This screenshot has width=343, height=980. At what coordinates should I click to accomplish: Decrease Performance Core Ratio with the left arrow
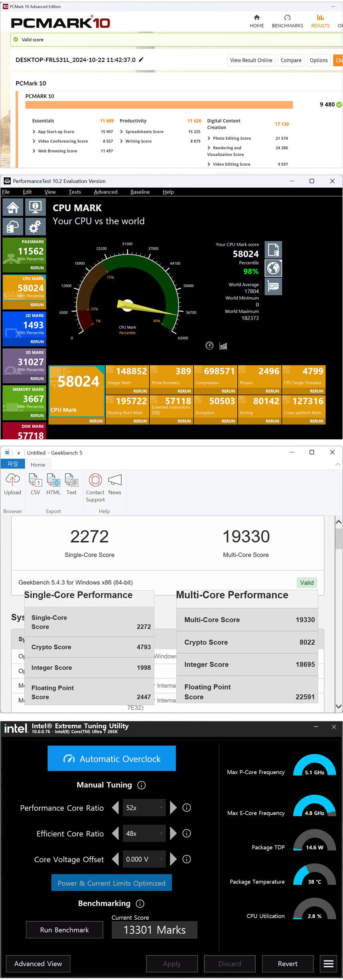(x=115, y=807)
